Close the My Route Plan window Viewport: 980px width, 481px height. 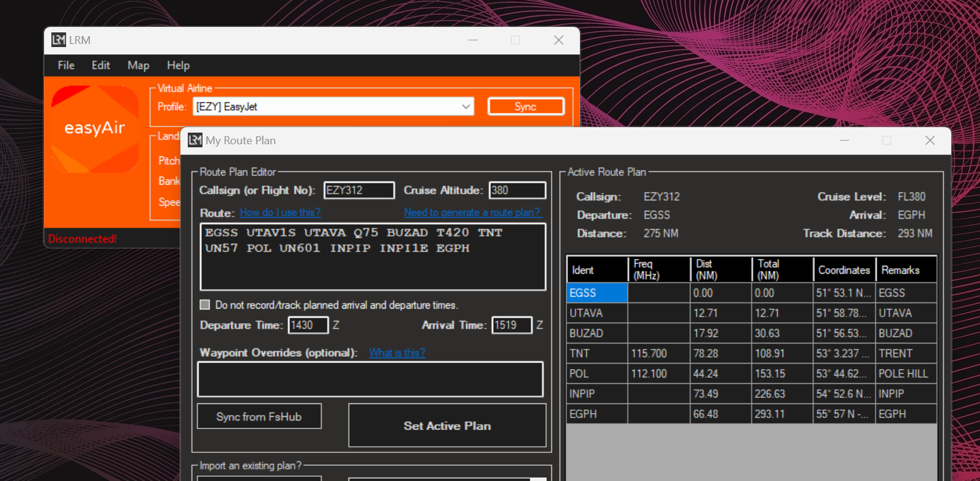coord(930,141)
